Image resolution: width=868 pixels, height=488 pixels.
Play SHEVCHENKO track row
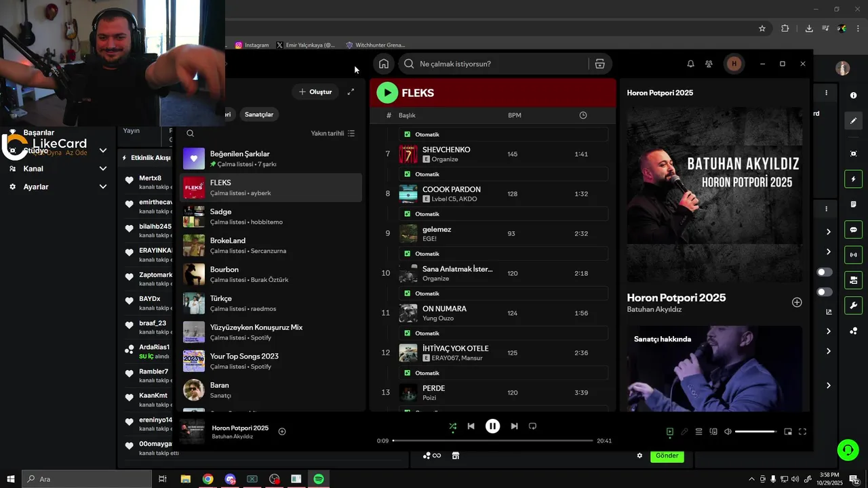492,154
